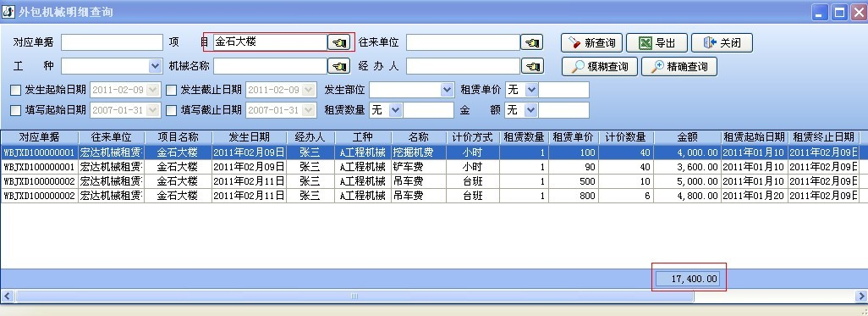Sort by 计价方式 column header

tap(473, 137)
